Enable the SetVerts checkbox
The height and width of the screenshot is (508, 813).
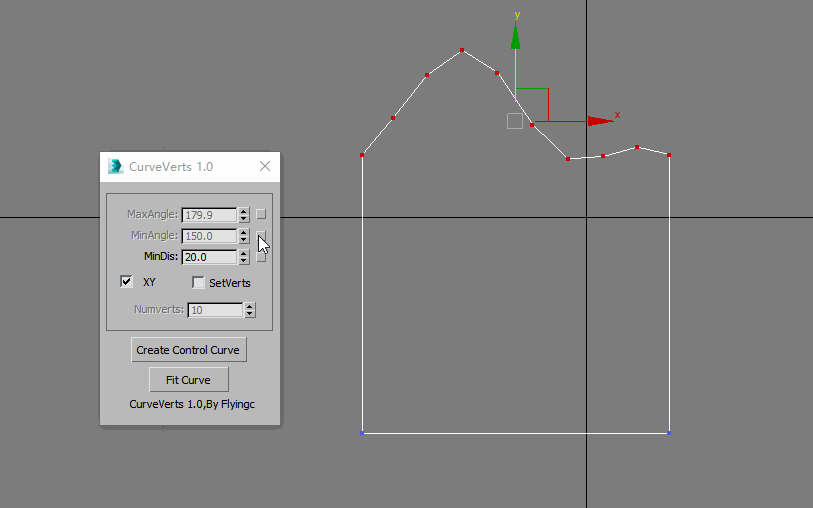198,283
